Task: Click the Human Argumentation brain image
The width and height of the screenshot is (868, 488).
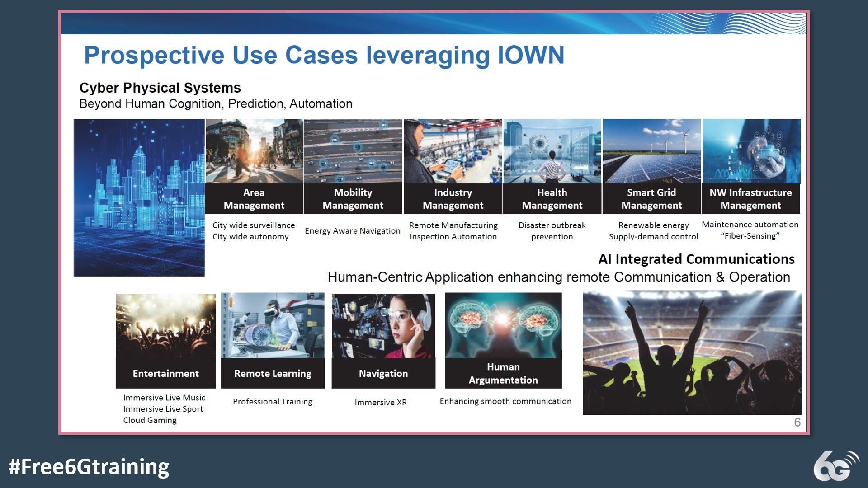Action: (503, 325)
